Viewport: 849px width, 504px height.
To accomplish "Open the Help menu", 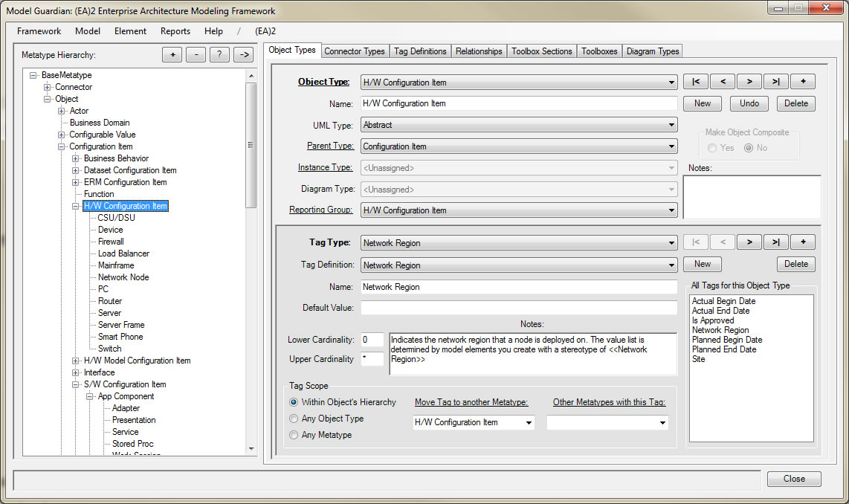I will pos(213,31).
